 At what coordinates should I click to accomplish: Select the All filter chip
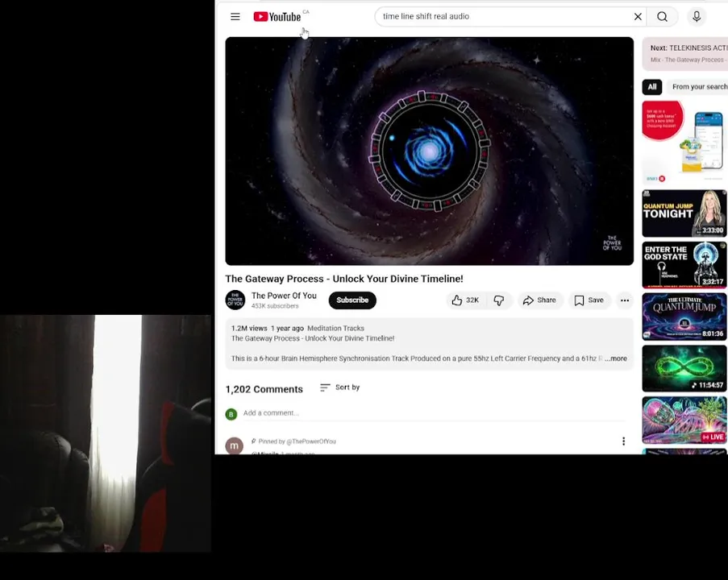[x=652, y=87]
